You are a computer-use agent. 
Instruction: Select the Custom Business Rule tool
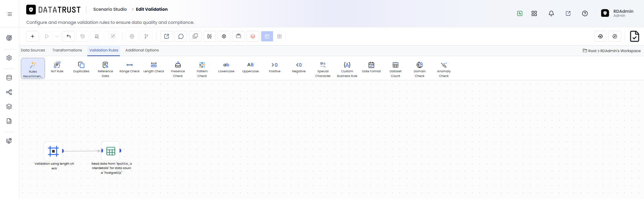347,69
